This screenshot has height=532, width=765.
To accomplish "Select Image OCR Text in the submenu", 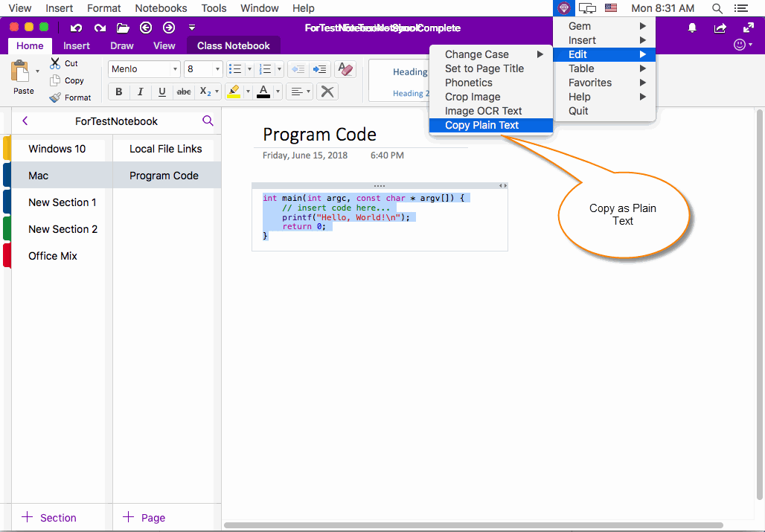I will tap(491, 111).
